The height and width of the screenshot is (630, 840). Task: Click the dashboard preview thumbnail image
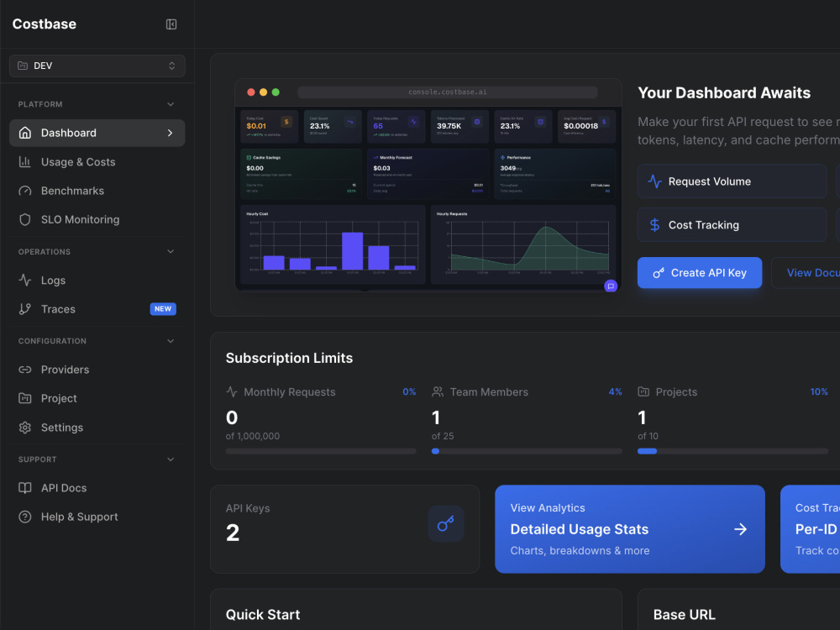coord(428,186)
